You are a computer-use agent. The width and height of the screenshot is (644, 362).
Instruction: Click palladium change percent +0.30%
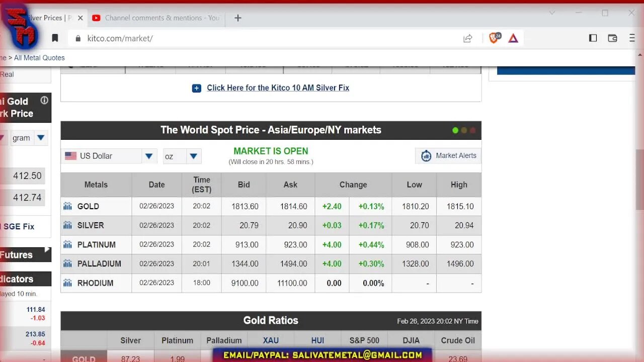pyautogui.click(x=371, y=264)
